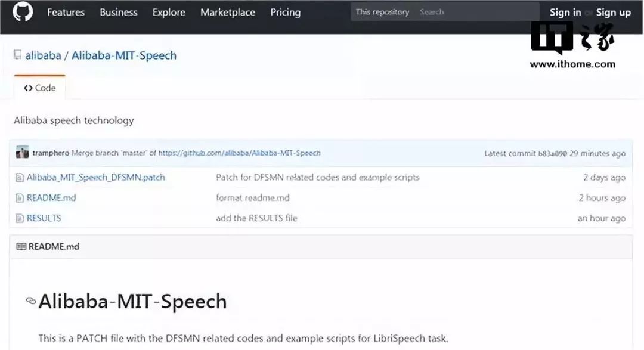Open the Alibaba_MIT_Speech_DFSMN.patch file
This screenshot has width=644, height=350.
click(95, 178)
